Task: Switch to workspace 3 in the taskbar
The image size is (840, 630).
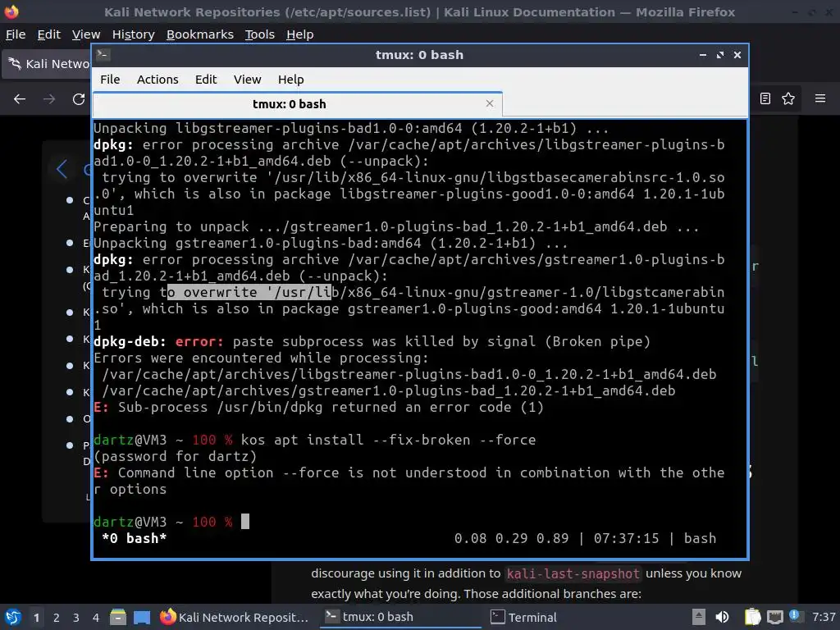Action: (76, 618)
